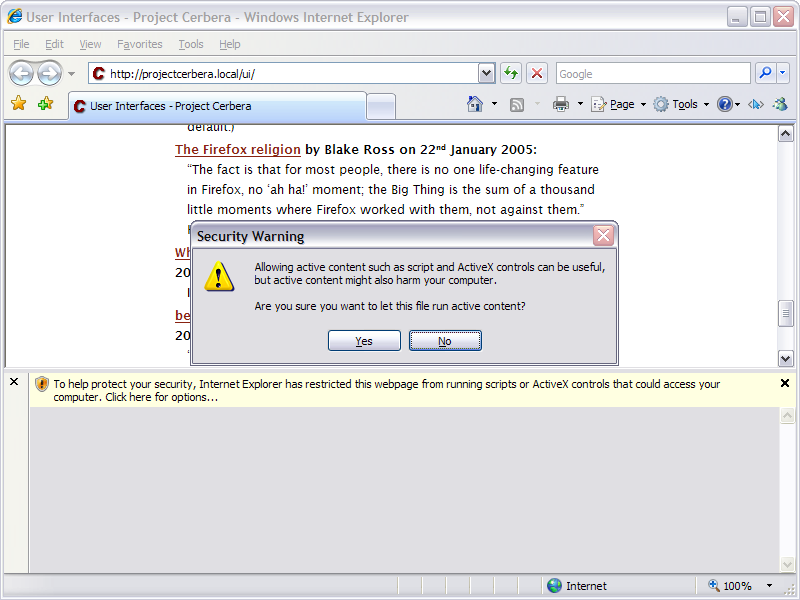Screen dimensions: 800x600
Task: Open the Page menu dropdown
Action: (621, 104)
